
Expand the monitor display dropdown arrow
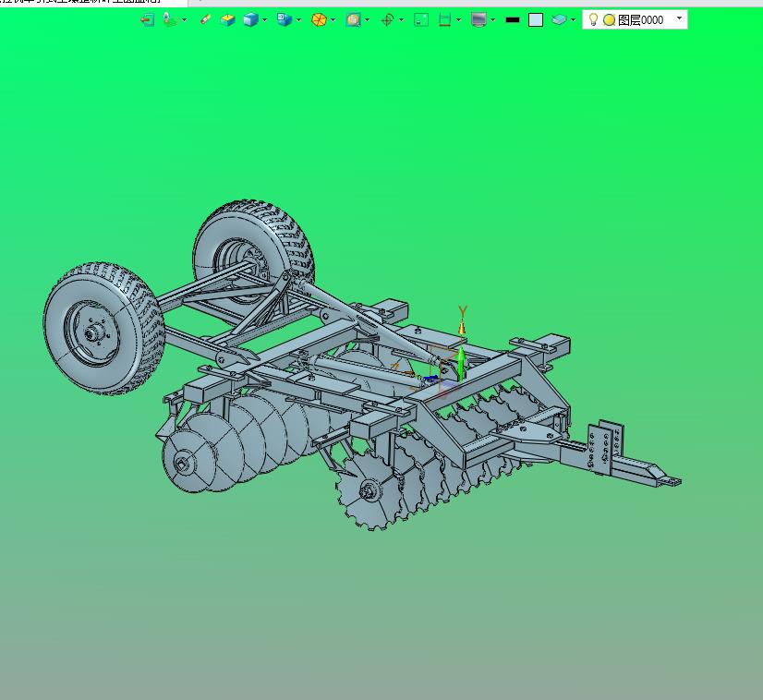pyautogui.click(x=493, y=20)
